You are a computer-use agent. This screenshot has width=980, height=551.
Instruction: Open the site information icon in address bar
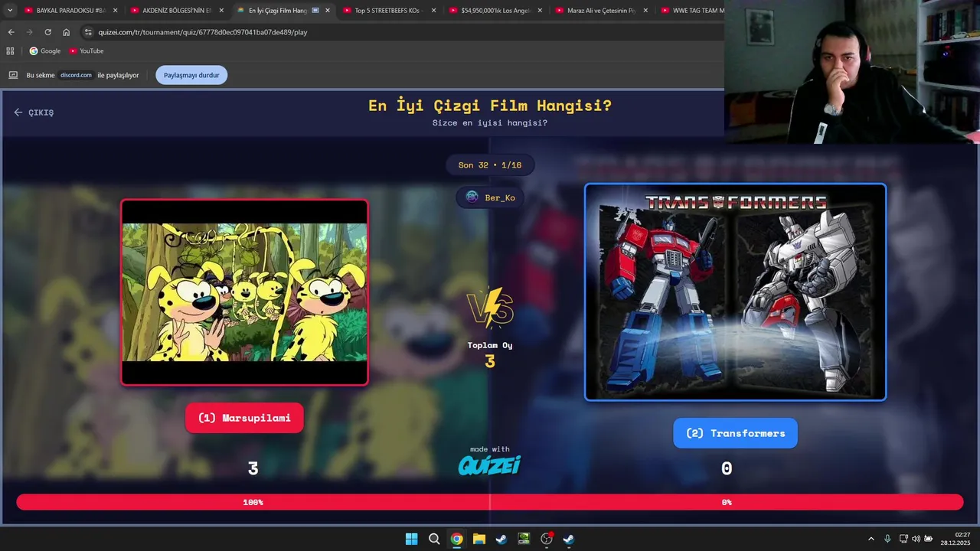88,32
